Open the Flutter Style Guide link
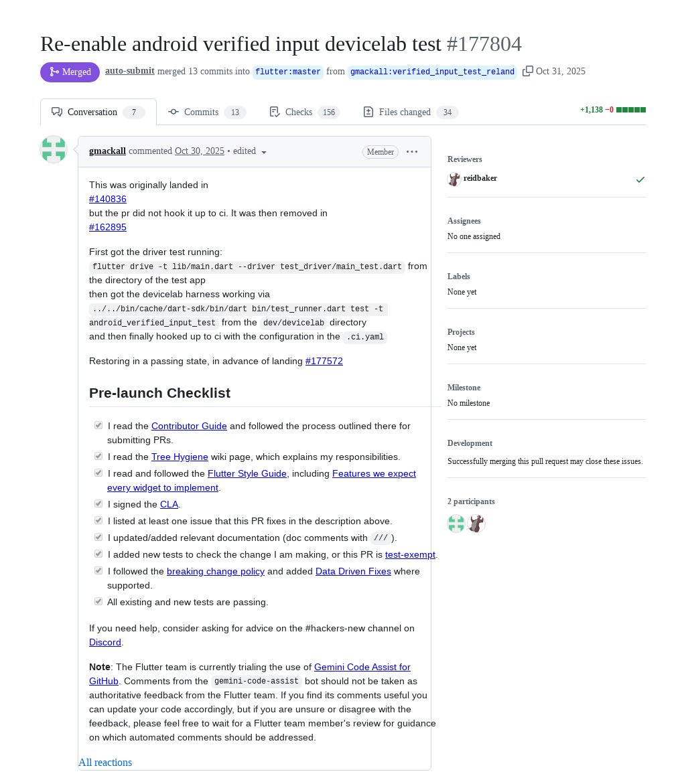The image size is (686, 784). (247, 473)
